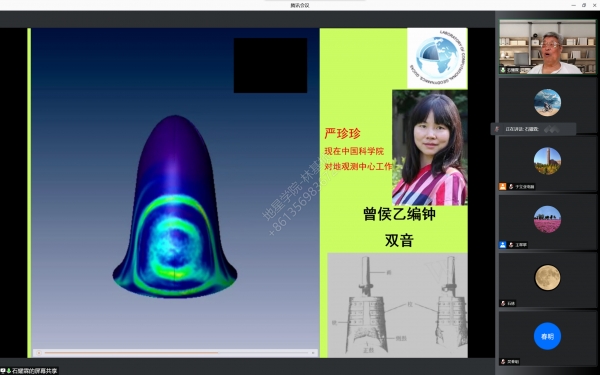Click the full moon avatar participant
The width and height of the screenshot is (600, 375).
(547, 278)
